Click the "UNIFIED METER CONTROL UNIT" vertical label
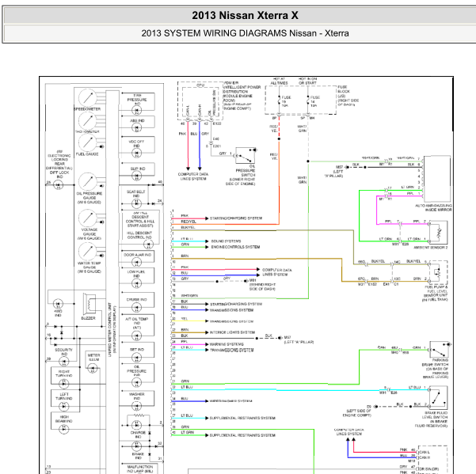 (110, 330)
